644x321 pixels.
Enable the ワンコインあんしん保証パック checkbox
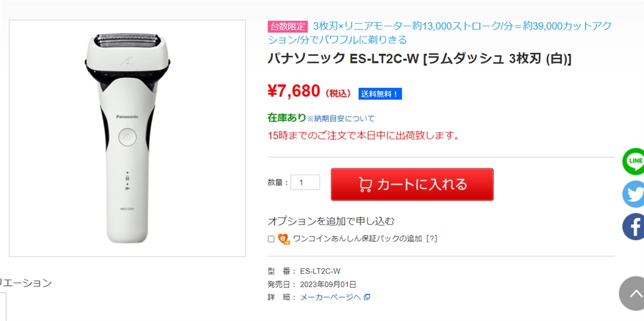coord(271,239)
